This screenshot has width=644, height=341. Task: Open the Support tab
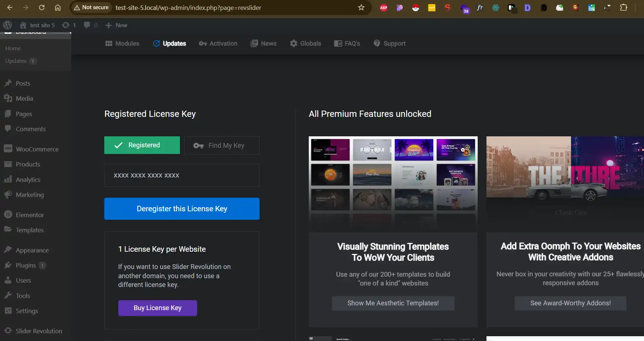(390, 43)
